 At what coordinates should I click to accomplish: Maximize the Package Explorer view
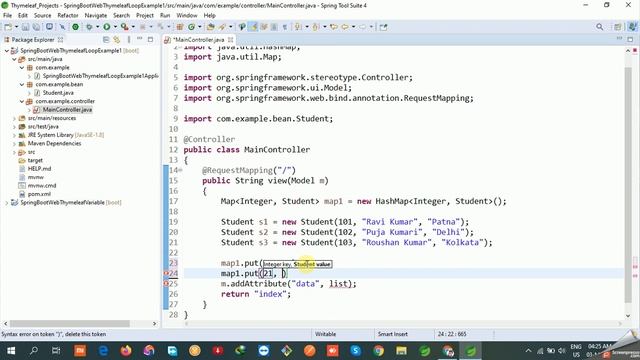pos(150,40)
